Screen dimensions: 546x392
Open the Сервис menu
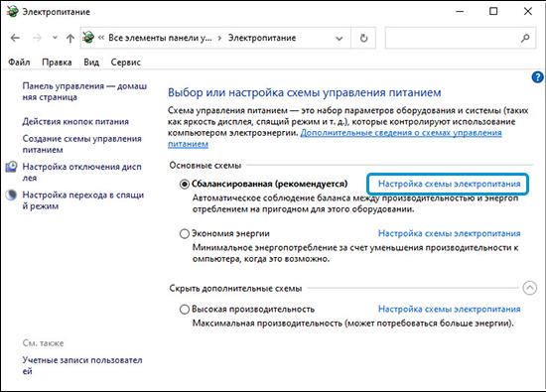click(126, 63)
